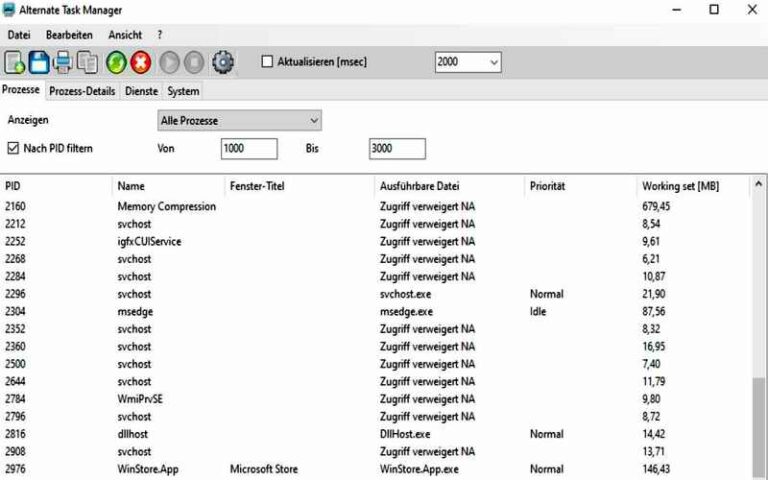The height and width of the screenshot is (480, 768).
Task: Click the 87,56 working set value
Action: coord(654,312)
